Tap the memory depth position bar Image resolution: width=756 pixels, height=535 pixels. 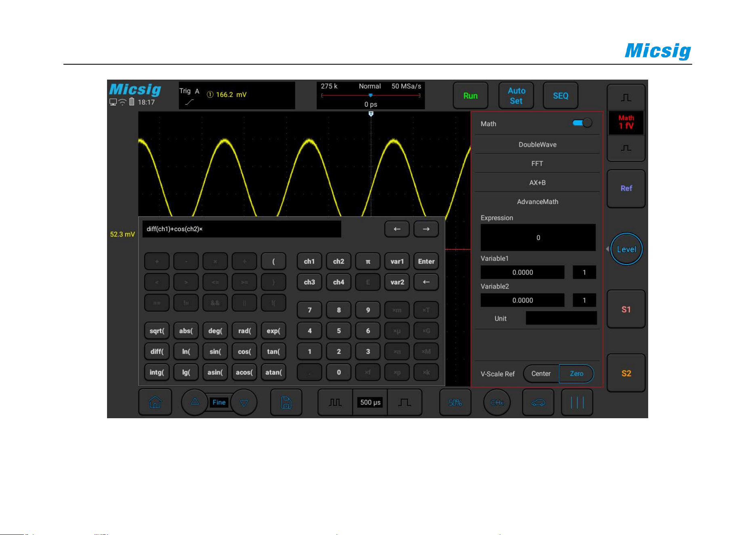(371, 96)
